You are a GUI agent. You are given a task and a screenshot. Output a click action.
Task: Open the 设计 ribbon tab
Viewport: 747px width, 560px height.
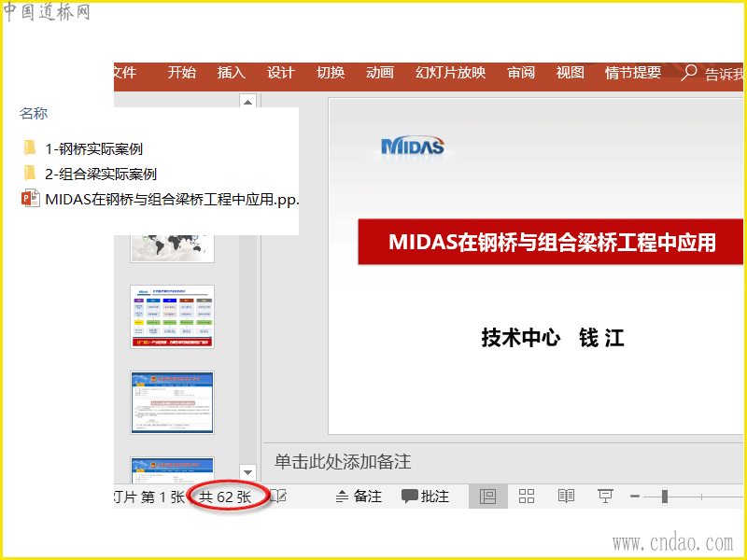pos(281,73)
